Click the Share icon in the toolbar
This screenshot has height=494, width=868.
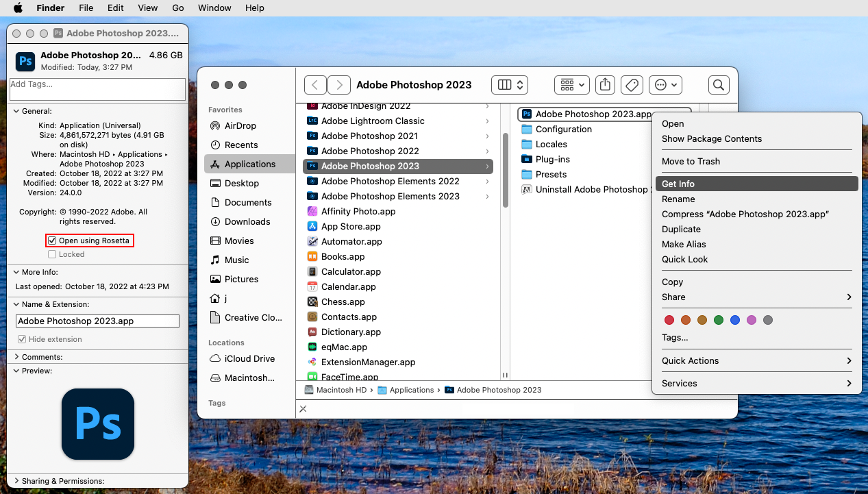coord(605,84)
